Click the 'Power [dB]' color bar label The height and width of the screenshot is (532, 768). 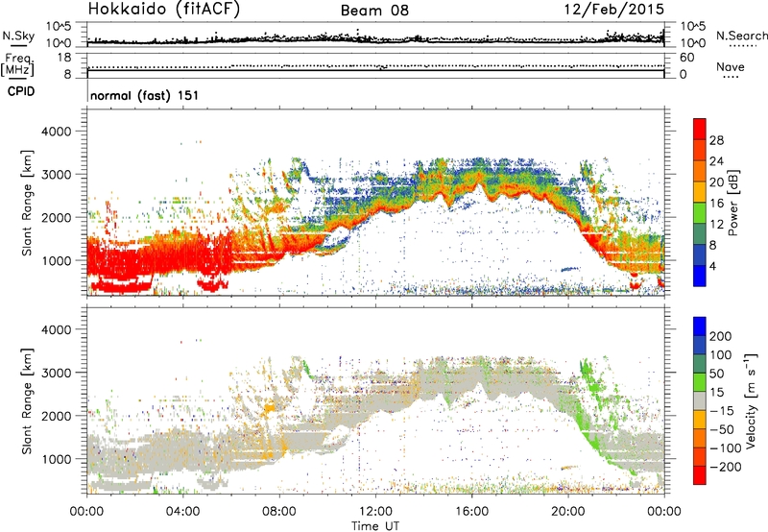pyautogui.click(x=733, y=203)
